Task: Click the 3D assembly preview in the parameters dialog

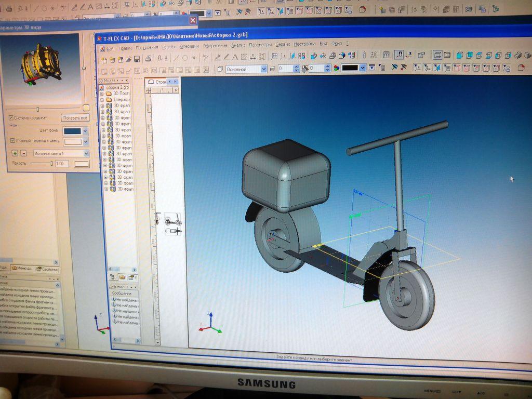Action: (41, 68)
